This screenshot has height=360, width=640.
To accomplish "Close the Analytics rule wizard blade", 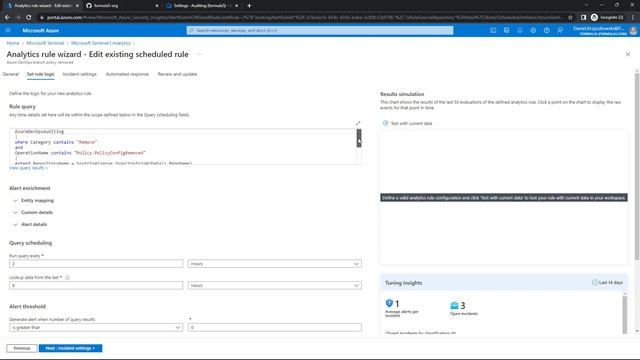I will pyautogui.click(x=628, y=54).
